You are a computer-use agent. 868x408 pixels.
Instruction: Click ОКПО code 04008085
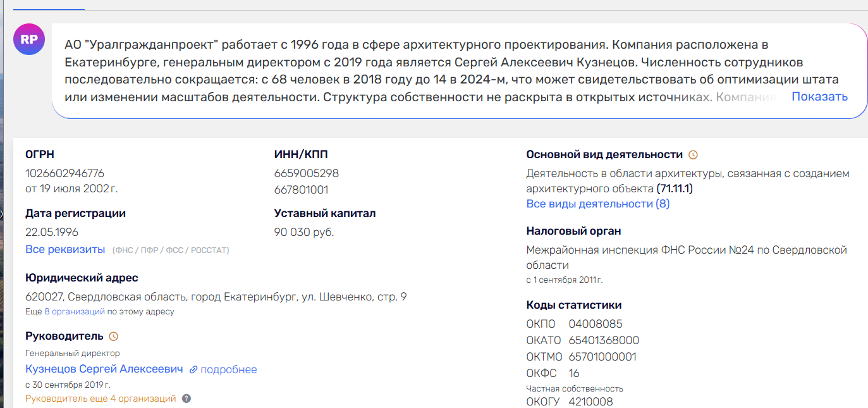pos(596,324)
